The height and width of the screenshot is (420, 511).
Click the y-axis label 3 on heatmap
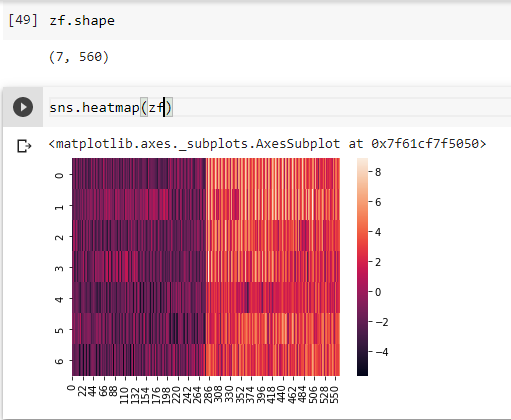(59, 268)
